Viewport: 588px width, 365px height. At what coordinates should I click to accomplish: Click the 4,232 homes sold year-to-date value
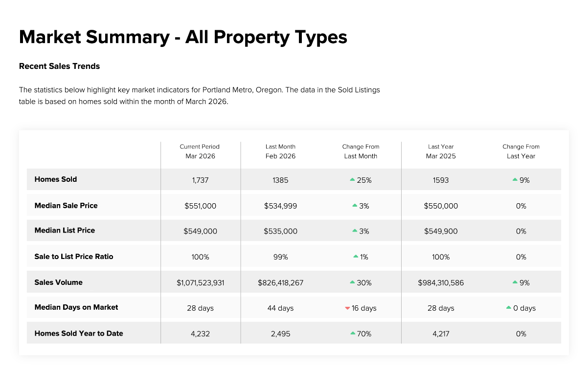(200, 334)
